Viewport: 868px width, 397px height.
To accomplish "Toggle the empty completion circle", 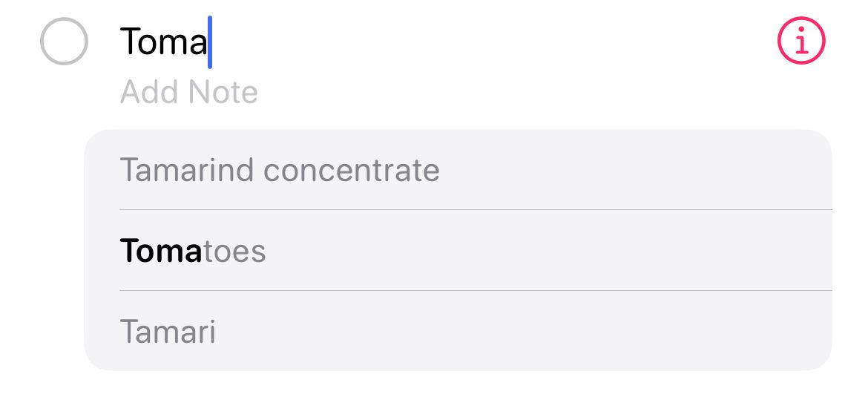I will [x=64, y=41].
